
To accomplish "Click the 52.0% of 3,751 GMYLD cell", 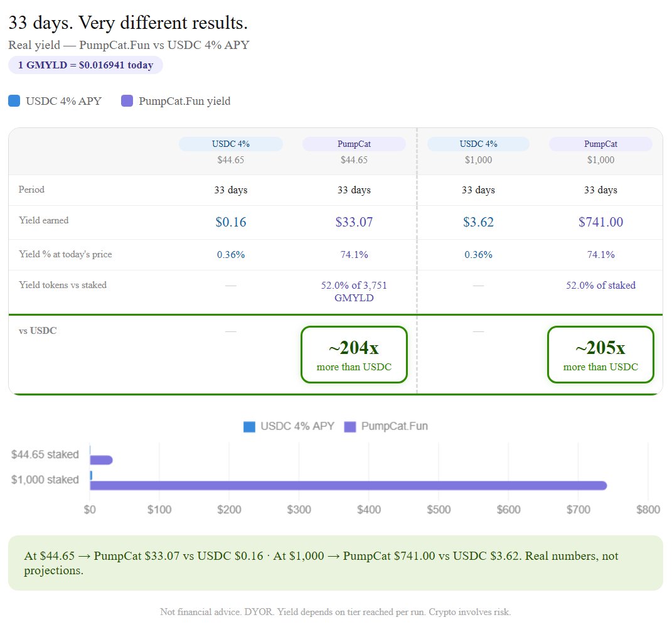I will coord(354,292).
